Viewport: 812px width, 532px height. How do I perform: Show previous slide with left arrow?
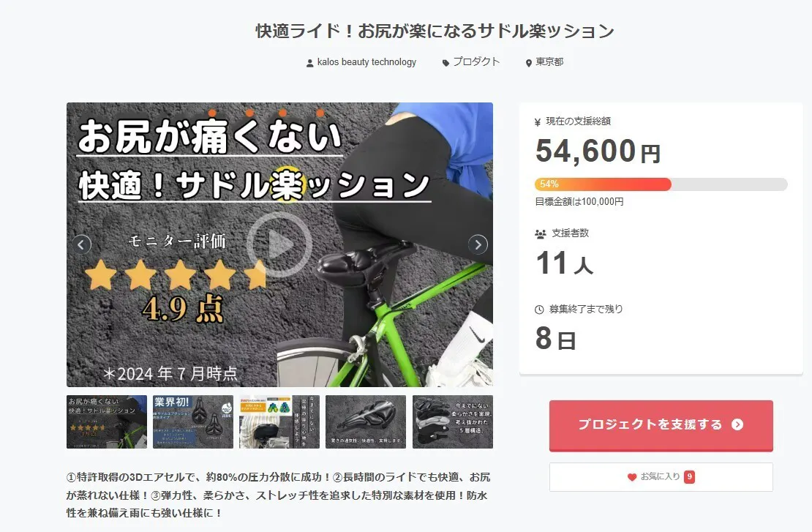81,244
